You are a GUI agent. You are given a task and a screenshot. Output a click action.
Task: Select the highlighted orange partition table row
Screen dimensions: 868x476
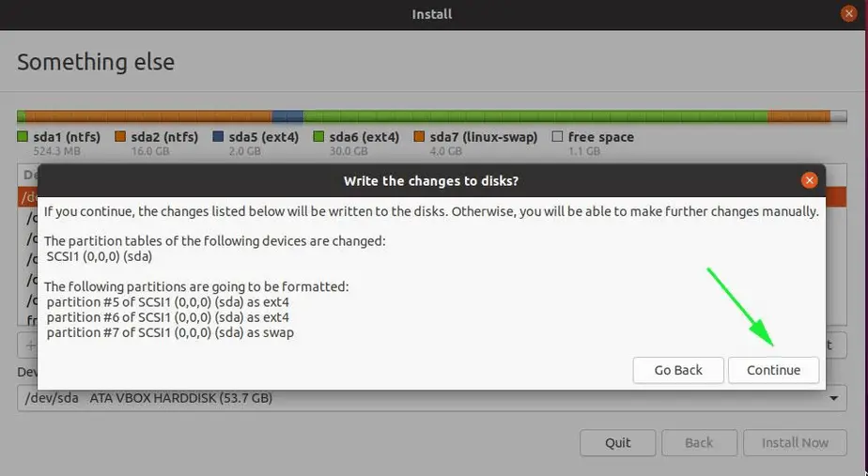coord(27,197)
